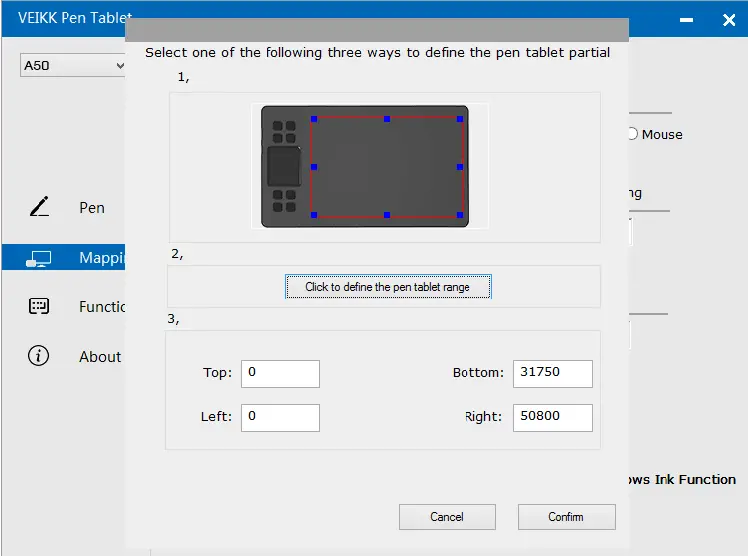Screen dimensions: 748x556
Task: Click the Left value input field
Action: pos(280,418)
